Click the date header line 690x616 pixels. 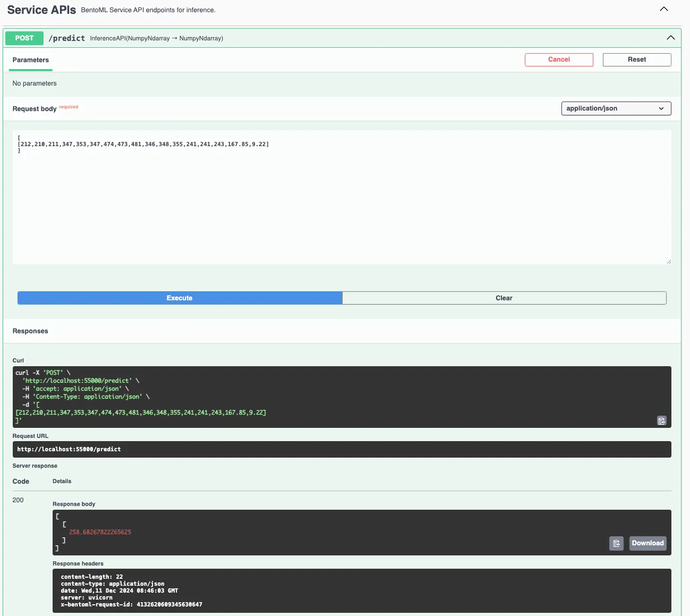coord(120,590)
